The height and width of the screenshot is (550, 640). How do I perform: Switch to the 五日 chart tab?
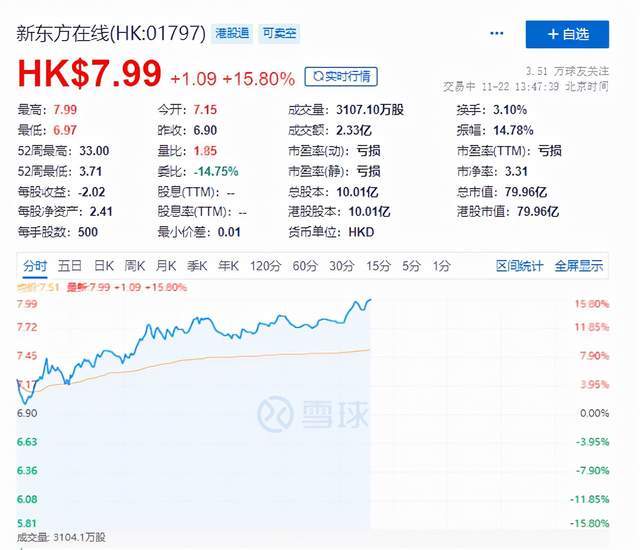click(69, 266)
